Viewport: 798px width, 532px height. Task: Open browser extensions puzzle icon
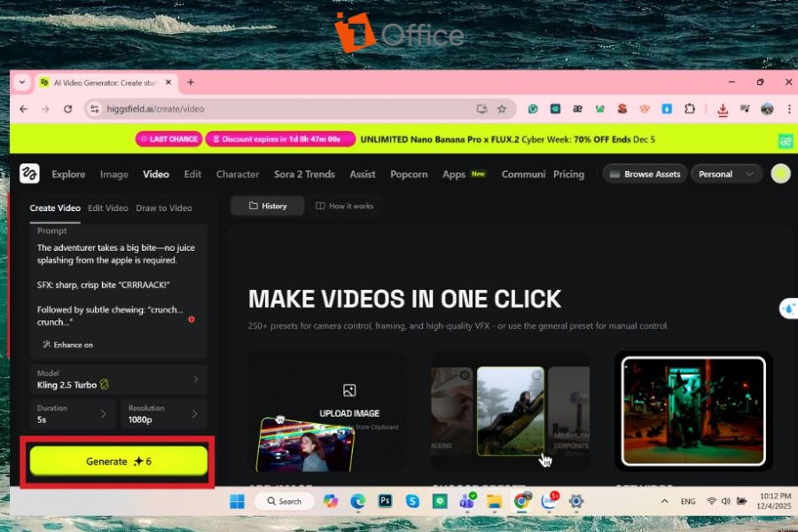click(690, 109)
